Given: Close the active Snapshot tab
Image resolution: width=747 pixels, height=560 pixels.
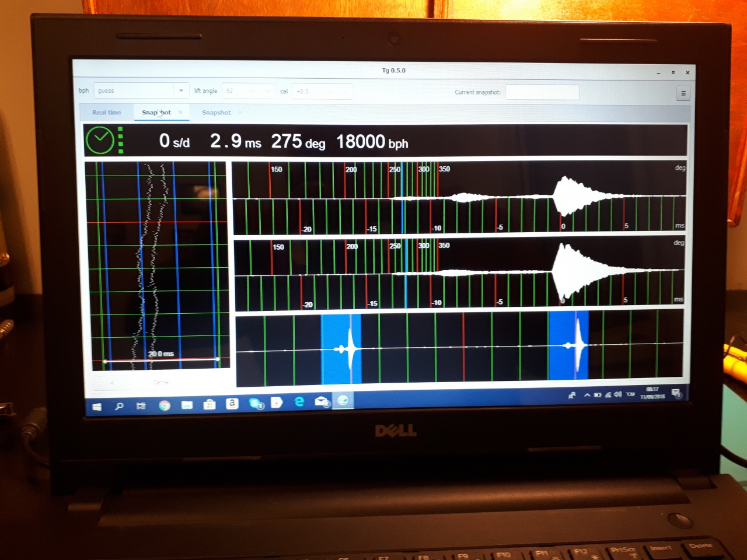Looking at the screenshot, I should (180, 112).
